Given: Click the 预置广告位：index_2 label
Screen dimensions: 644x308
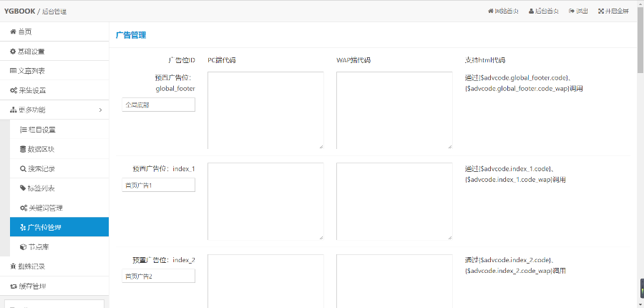Looking at the screenshot, I should pyautogui.click(x=163, y=260).
